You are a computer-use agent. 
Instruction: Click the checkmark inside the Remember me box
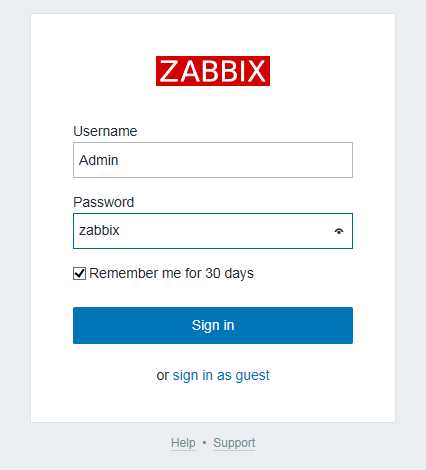(x=79, y=274)
